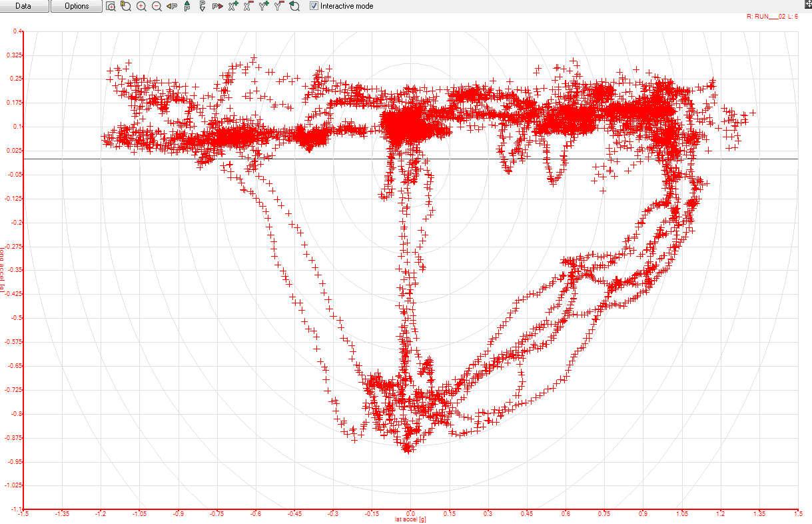This screenshot has height=524, width=812.
Task: Zoom out with the red minus magnifier
Action: (157, 6)
